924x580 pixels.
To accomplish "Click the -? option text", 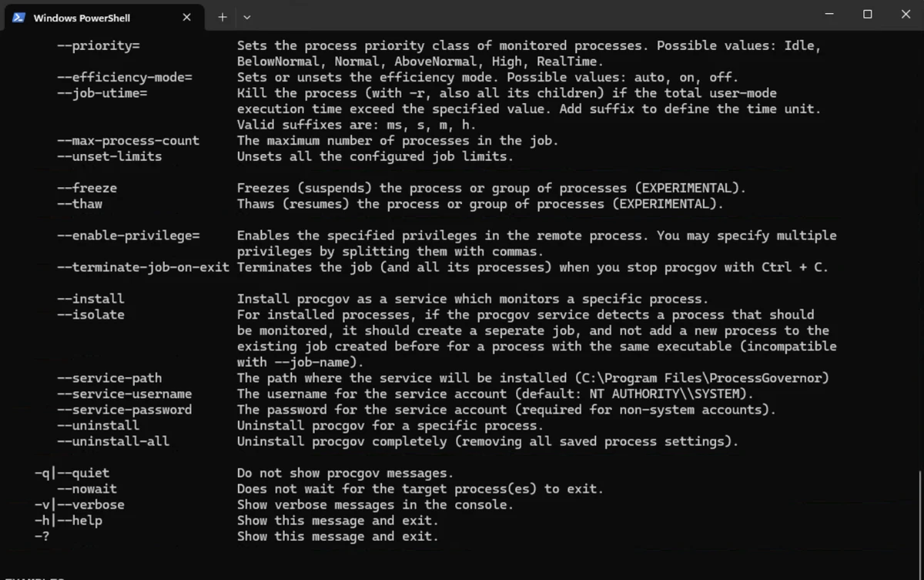I will point(42,536).
